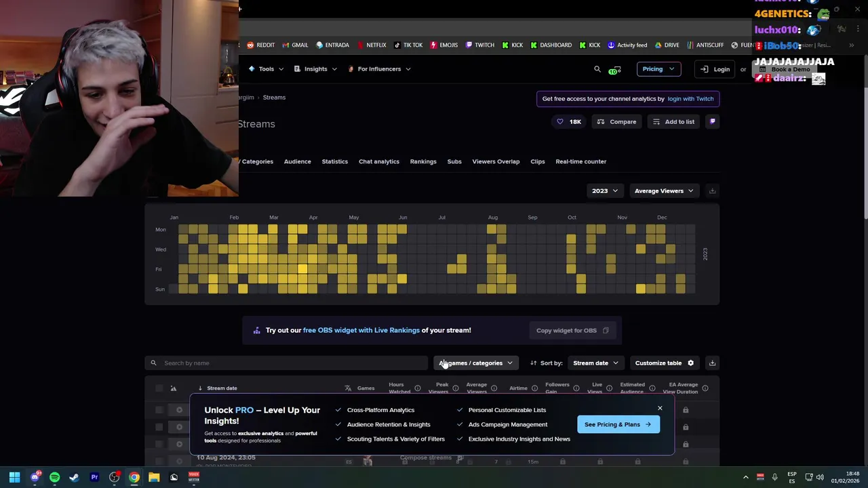Copy widget for OBS button
Viewport: 868px width, 488px height.
572,331
